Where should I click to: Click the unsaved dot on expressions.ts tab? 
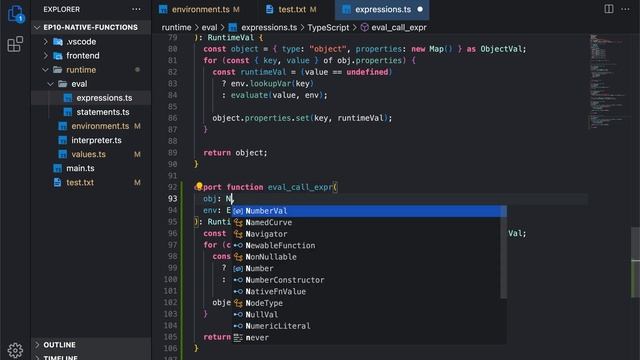click(x=420, y=9)
